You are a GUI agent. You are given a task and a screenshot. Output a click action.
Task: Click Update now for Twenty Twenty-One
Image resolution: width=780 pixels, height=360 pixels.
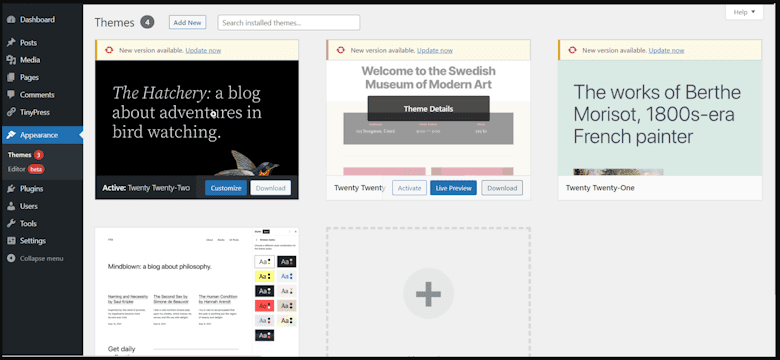pyautogui.click(x=667, y=51)
